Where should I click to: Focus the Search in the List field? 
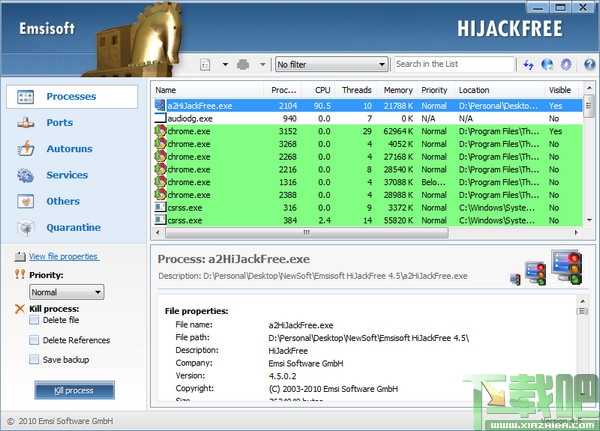[454, 64]
